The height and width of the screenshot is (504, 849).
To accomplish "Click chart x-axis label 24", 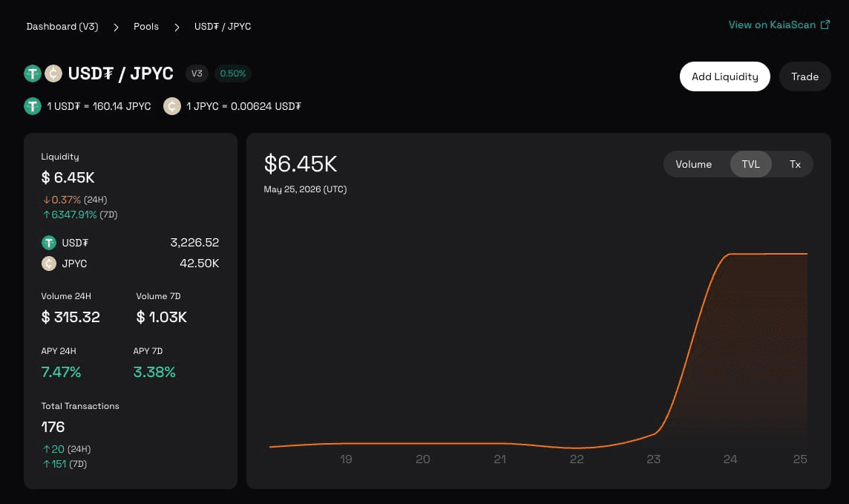I will [x=730, y=459].
